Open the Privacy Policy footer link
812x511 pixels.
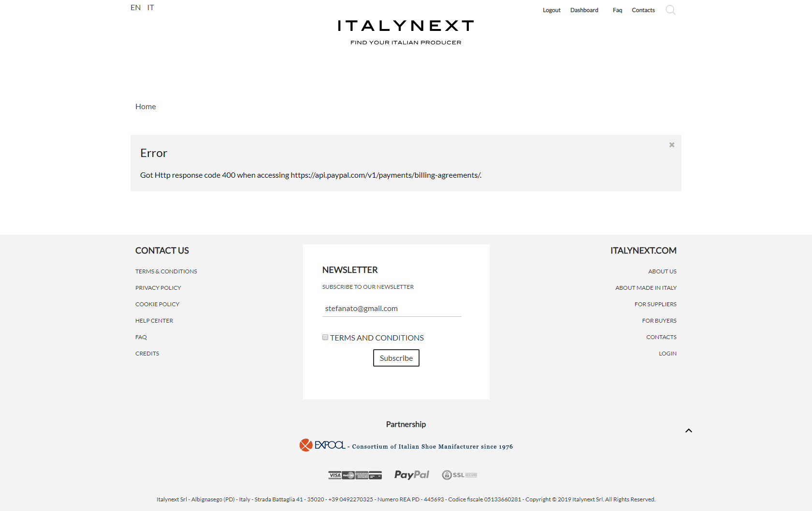(x=158, y=288)
